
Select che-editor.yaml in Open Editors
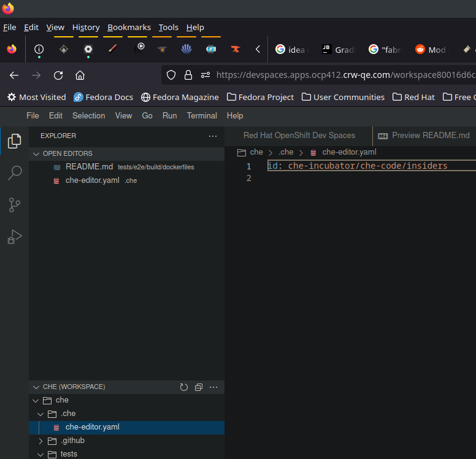[x=126, y=180]
